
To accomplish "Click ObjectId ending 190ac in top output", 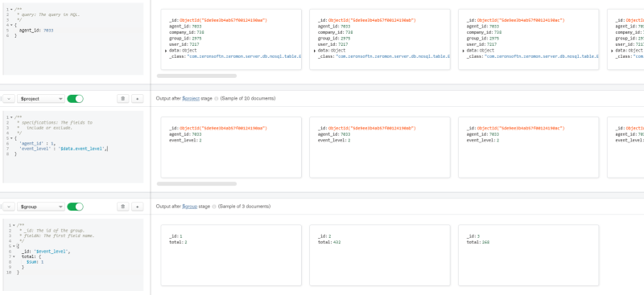I will click(x=521, y=20).
